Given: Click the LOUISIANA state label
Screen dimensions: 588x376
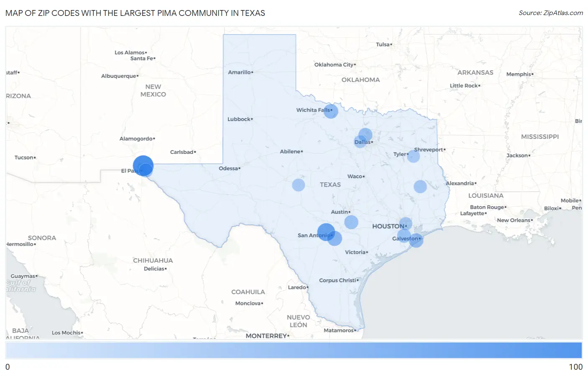Looking at the screenshot, I should tap(486, 196).
